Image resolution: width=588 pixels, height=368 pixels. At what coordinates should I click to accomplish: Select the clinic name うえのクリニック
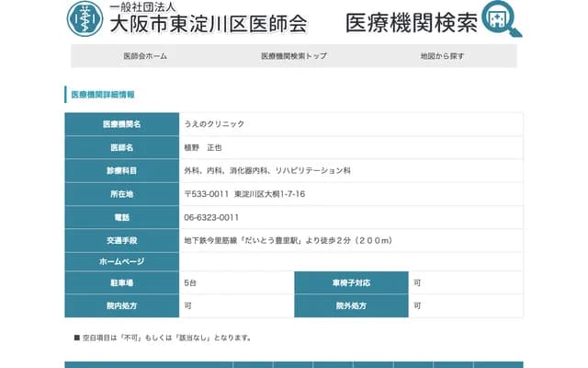pyautogui.click(x=214, y=124)
